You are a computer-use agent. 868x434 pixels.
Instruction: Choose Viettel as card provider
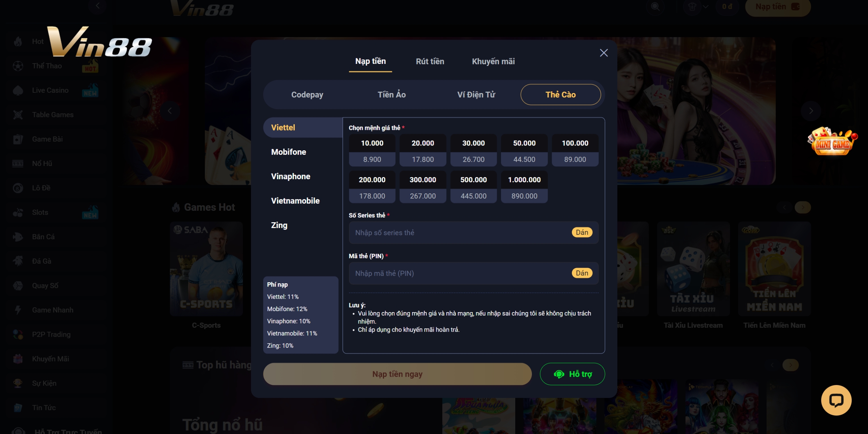click(303, 127)
